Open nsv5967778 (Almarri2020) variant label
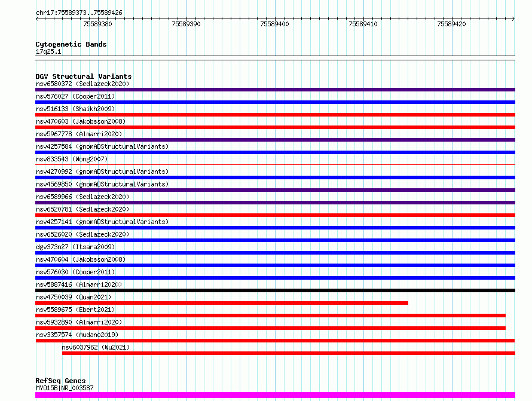532x401 pixels. [79, 134]
